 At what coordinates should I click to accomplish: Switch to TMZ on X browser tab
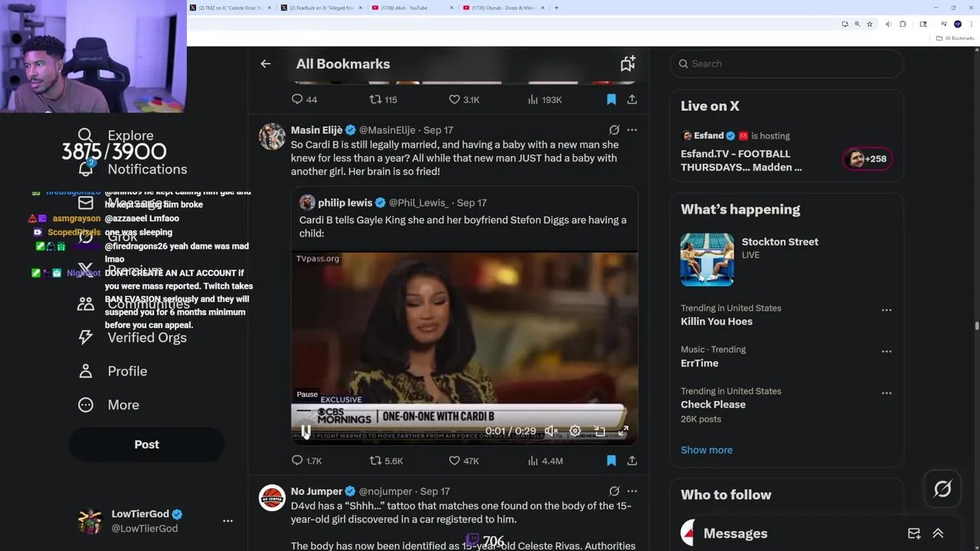pos(230,8)
